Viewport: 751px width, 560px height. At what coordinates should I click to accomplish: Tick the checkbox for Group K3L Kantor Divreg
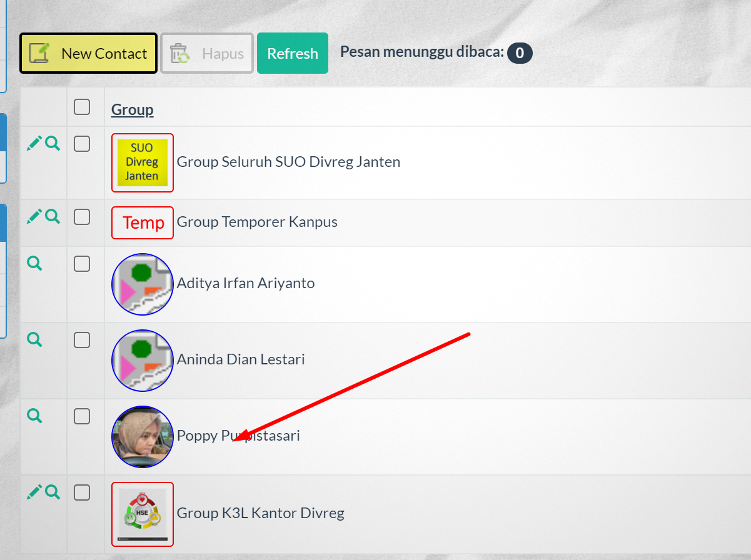(x=82, y=492)
